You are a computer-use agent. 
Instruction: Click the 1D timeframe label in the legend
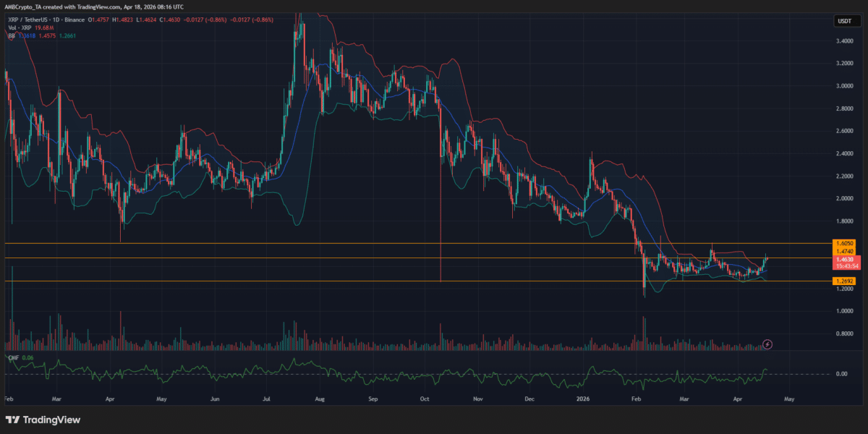56,19
